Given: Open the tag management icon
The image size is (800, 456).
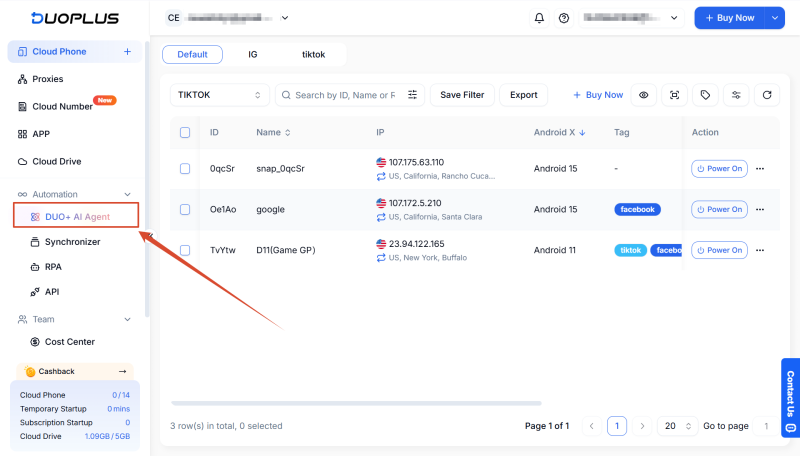Looking at the screenshot, I should point(705,95).
